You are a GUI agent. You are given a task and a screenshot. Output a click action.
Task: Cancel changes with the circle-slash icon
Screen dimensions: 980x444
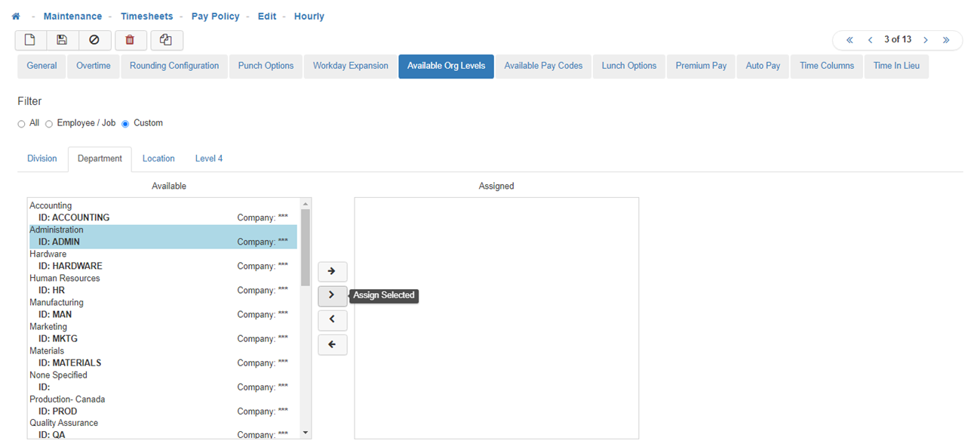click(94, 40)
